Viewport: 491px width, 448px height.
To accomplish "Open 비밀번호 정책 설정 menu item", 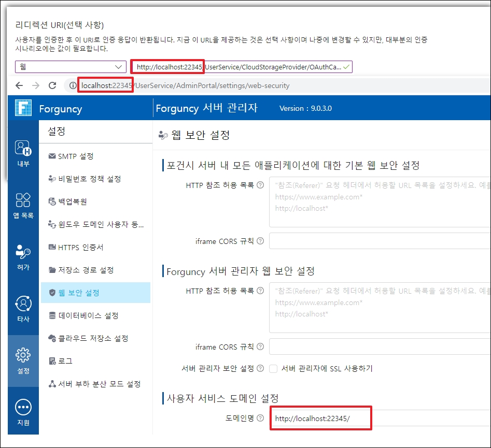I will point(89,179).
